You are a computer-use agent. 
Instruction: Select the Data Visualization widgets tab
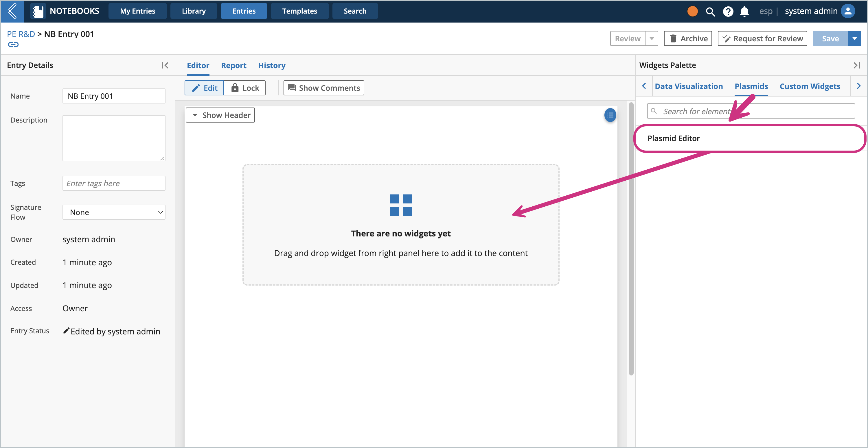pyautogui.click(x=688, y=86)
